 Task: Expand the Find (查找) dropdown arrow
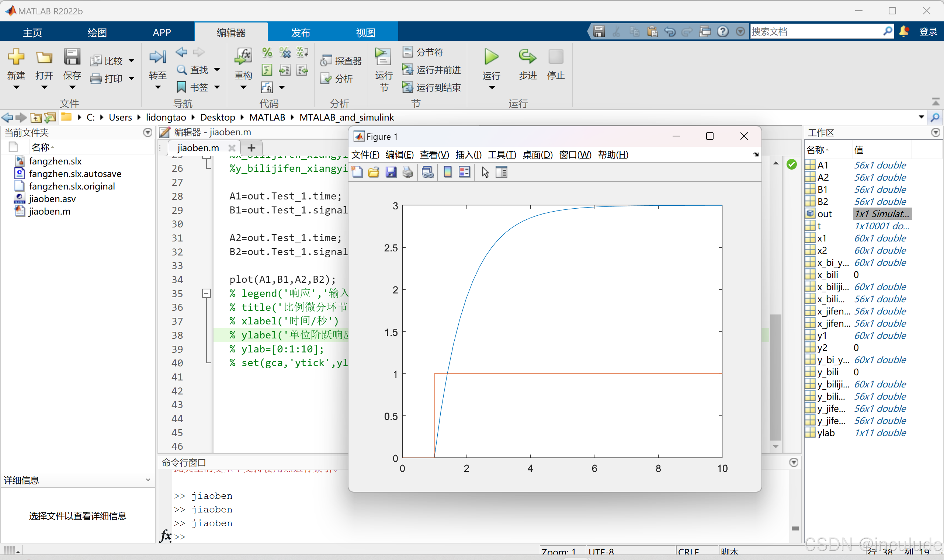click(217, 70)
